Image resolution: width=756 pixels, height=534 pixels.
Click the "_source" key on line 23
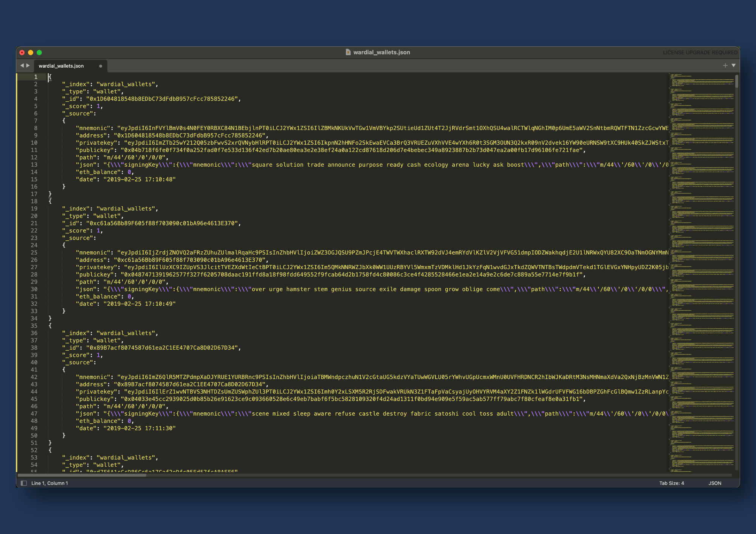77,238
